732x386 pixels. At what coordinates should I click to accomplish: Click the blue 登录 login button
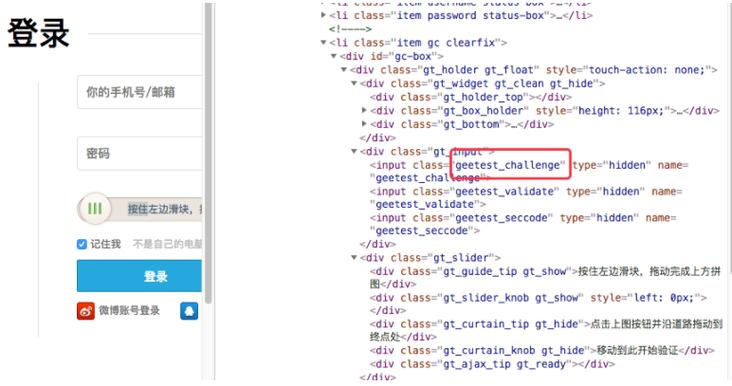point(140,276)
